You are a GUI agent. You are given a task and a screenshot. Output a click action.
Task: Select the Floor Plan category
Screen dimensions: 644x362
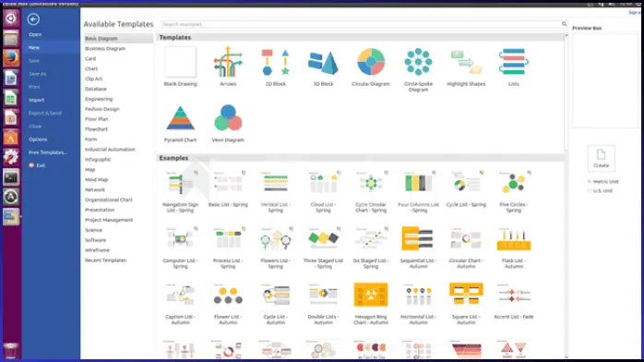[97, 119]
